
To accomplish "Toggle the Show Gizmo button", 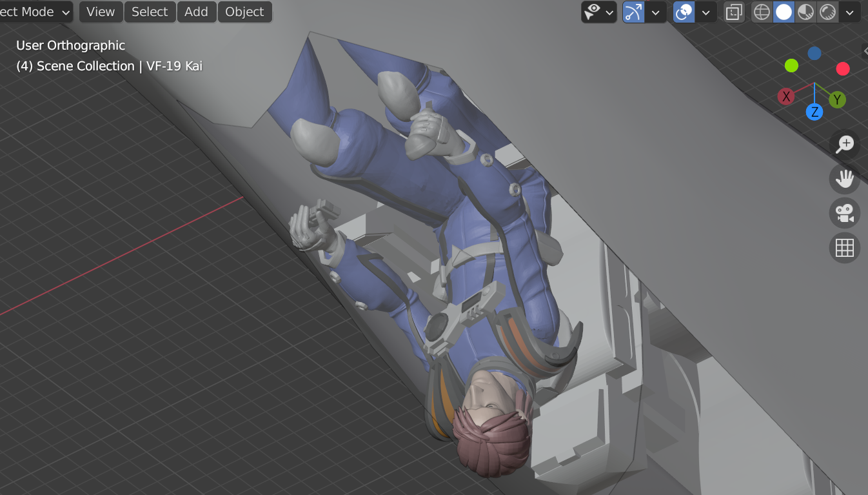I will pos(633,12).
